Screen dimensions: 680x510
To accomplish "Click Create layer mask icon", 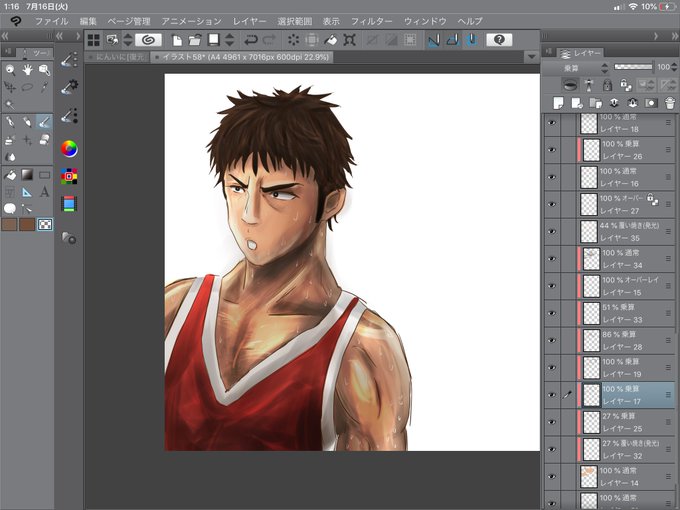I will 651,103.
